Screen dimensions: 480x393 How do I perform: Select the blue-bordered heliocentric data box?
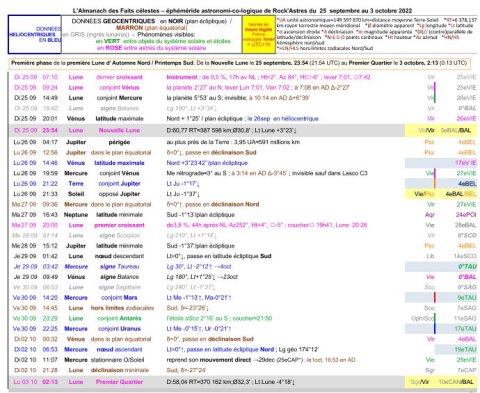pyautogui.click(x=35, y=34)
